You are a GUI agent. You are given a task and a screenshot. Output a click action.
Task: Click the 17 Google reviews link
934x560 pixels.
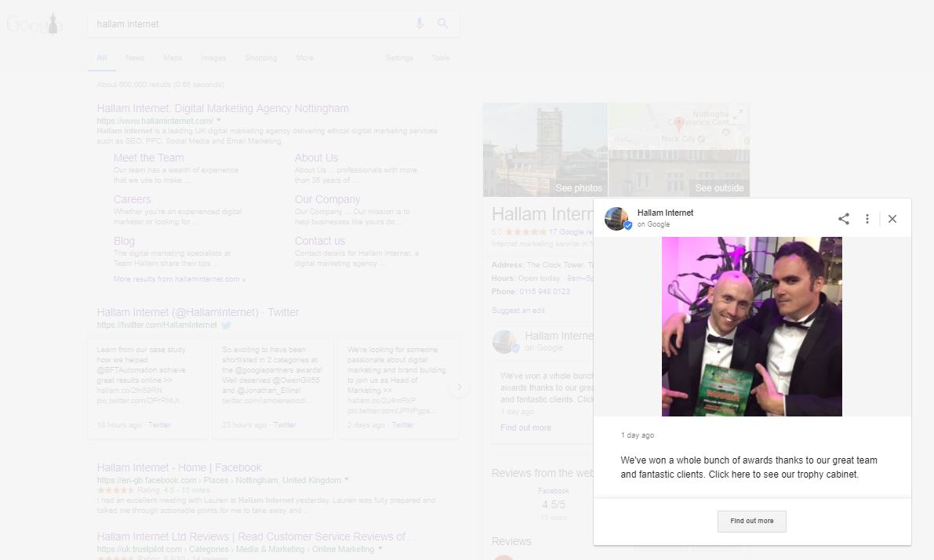(x=571, y=231)
